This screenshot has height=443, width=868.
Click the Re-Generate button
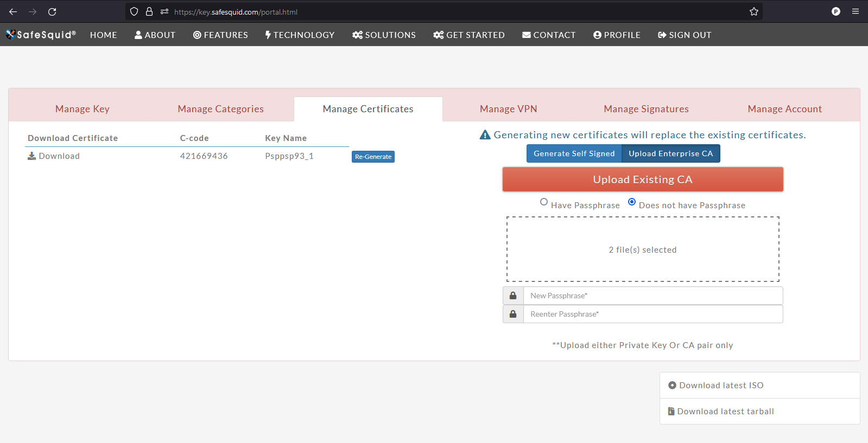(373, 157)
